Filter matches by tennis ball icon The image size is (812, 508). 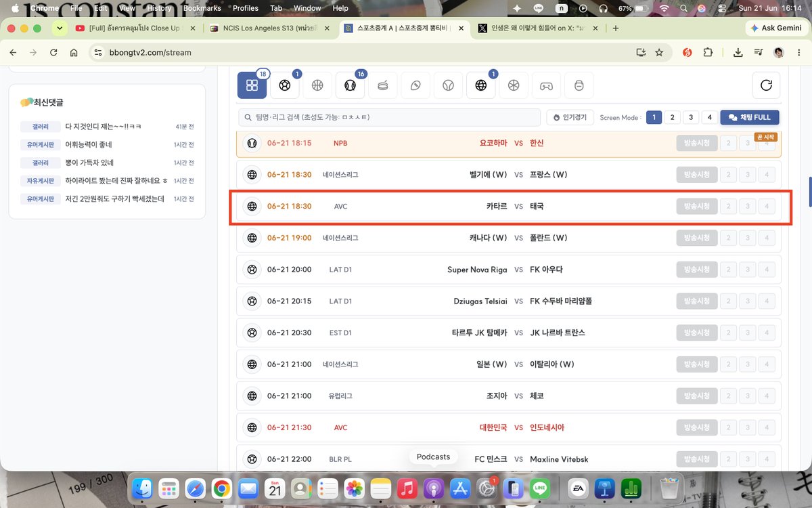448,85
